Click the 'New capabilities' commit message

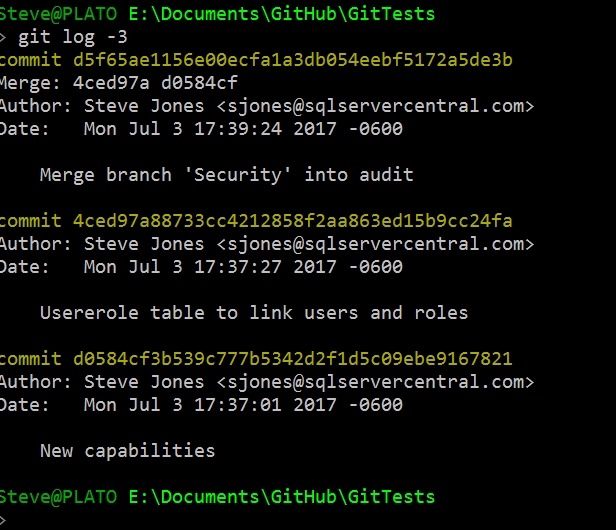(127, 451)
